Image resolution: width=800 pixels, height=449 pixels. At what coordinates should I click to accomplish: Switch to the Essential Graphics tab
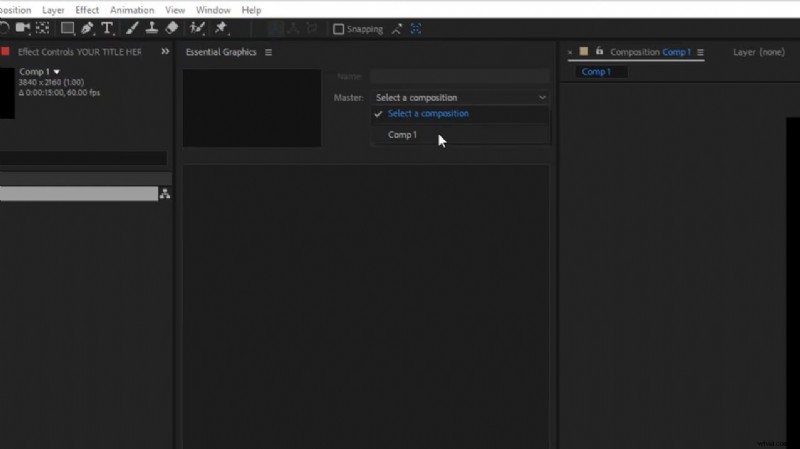click(x=221, y=52)
